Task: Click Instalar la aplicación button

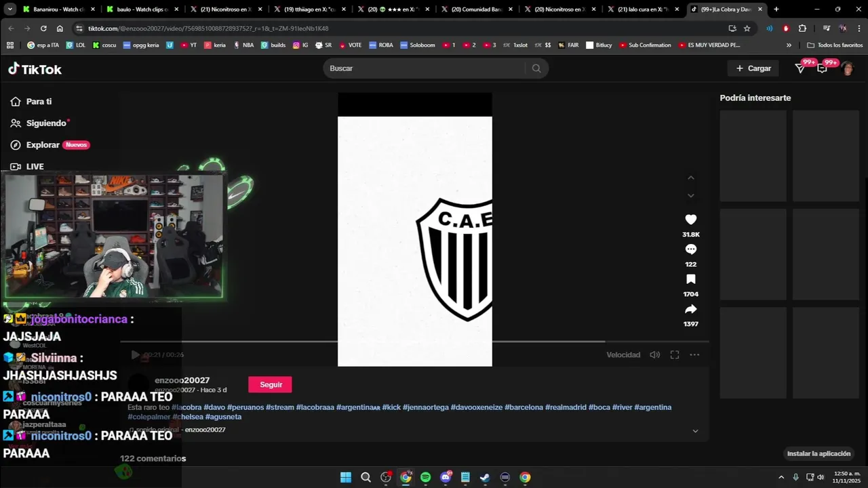Action: 818,453
